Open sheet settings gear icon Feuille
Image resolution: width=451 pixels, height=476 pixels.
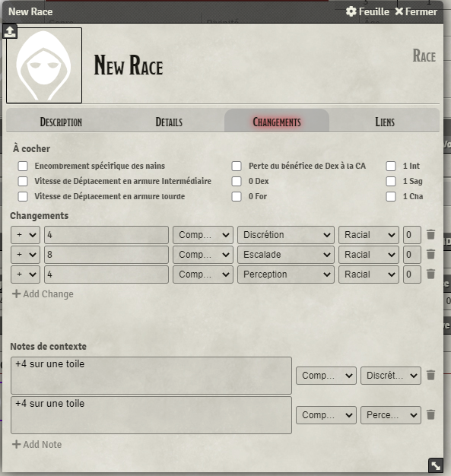[x=351, y=11]
